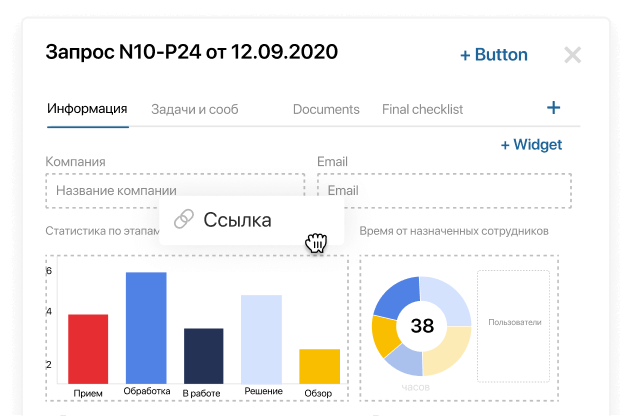Click the Пользователи placeholder box
This screenshot has height=416, width=632.
(514, 323)
